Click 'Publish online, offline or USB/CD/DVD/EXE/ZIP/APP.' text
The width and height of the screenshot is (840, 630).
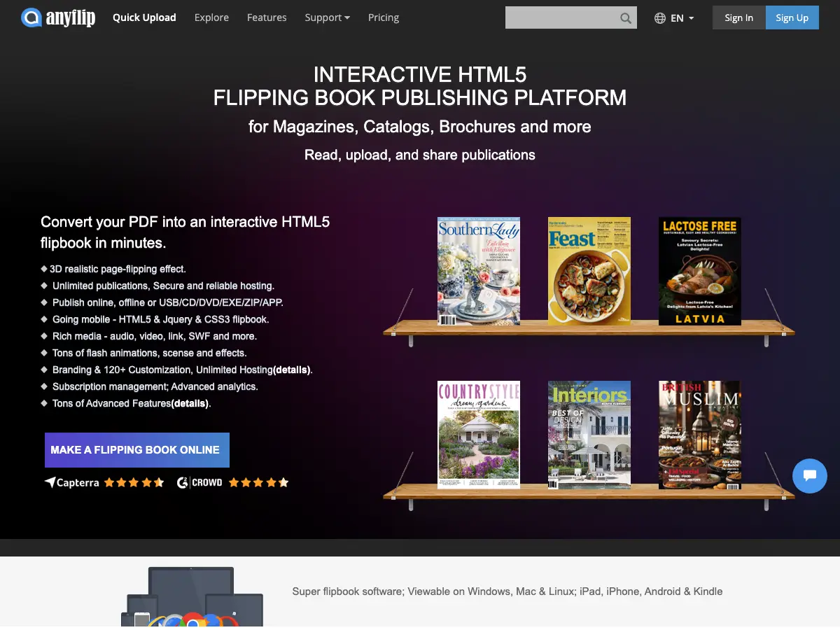tap(168, 302)
